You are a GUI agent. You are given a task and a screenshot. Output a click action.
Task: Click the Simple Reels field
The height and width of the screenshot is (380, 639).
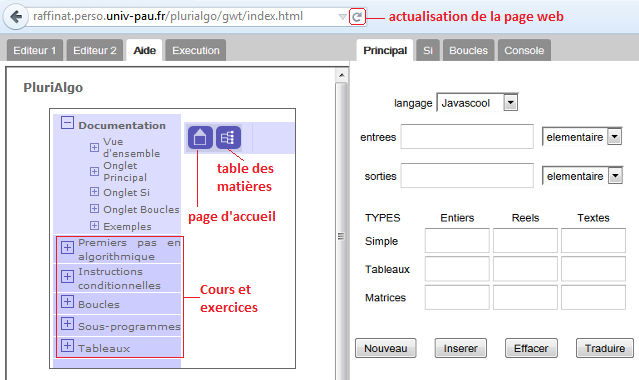point(525,241)
